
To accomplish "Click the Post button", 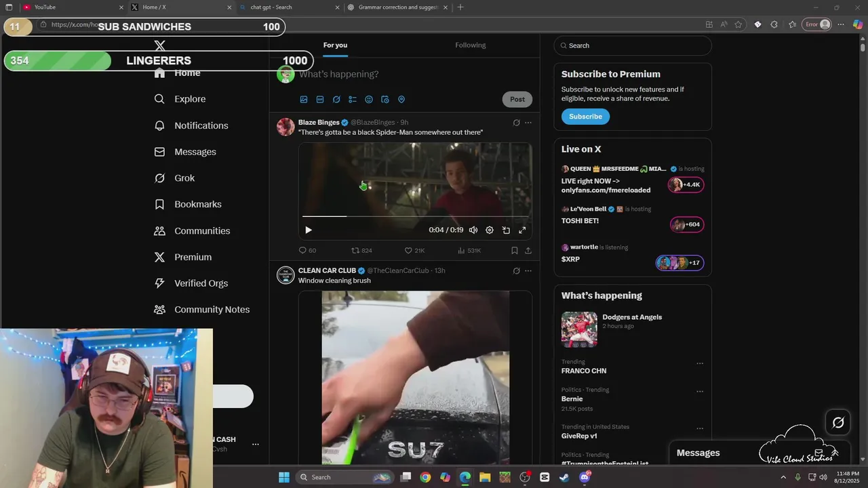I will coord(517,100).
